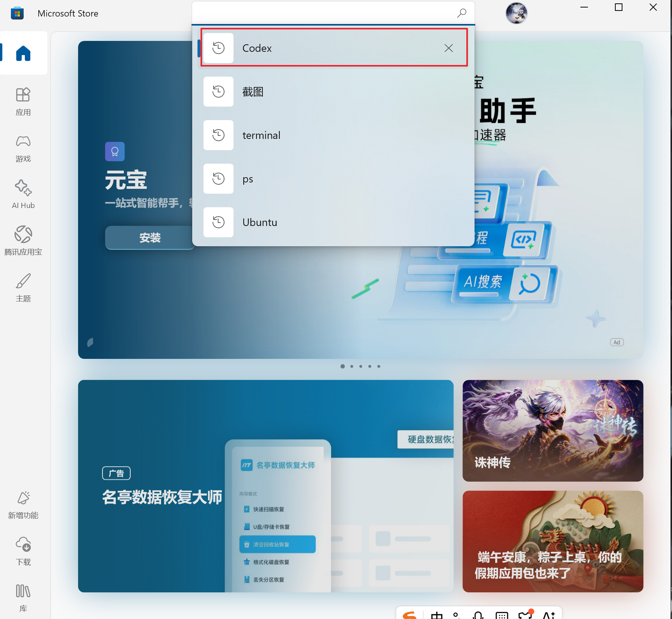Image resolution: width=672 pixels, height=619 pixels.
Task: Open 新增功能 what's new
Action: point(23,505)
